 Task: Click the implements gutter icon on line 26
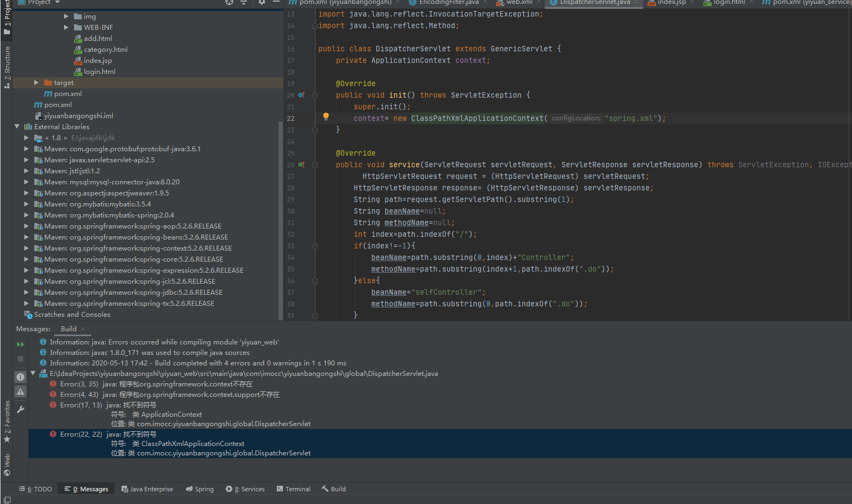(301, 165)
